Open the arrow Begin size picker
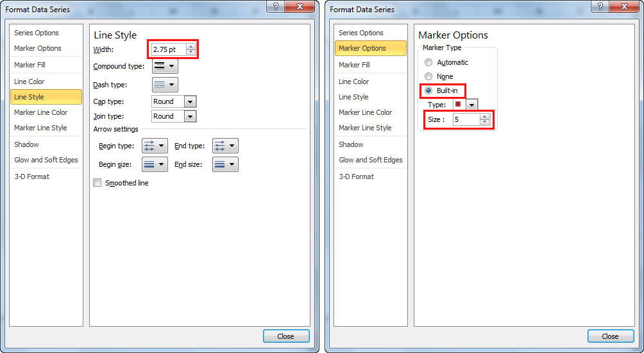The height and width of the screenshot is (353, 644). pyautogui.click(x=154, y=164)
